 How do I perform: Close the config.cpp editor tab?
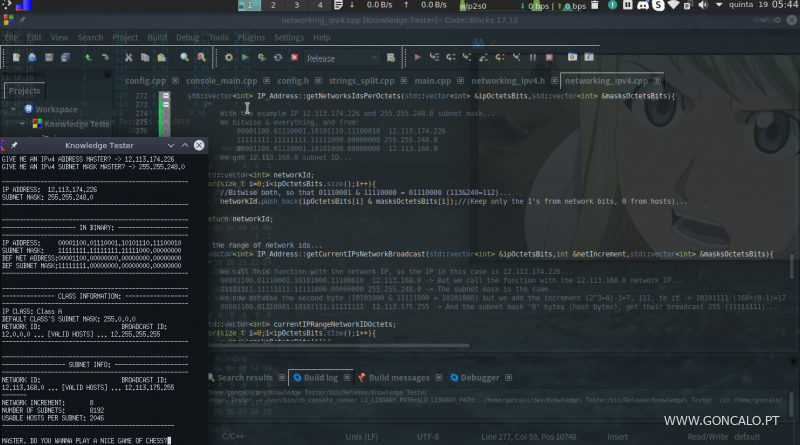click(x=174, y=80)
